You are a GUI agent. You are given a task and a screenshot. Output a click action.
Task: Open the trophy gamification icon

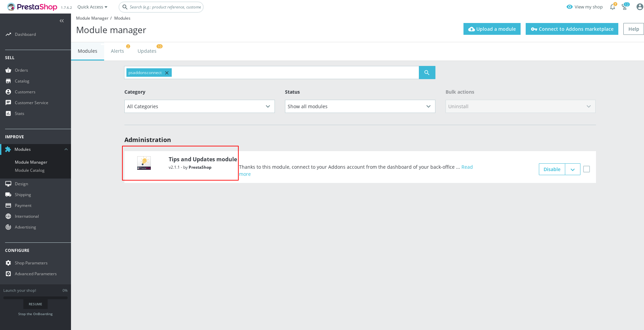click(624, 7)
